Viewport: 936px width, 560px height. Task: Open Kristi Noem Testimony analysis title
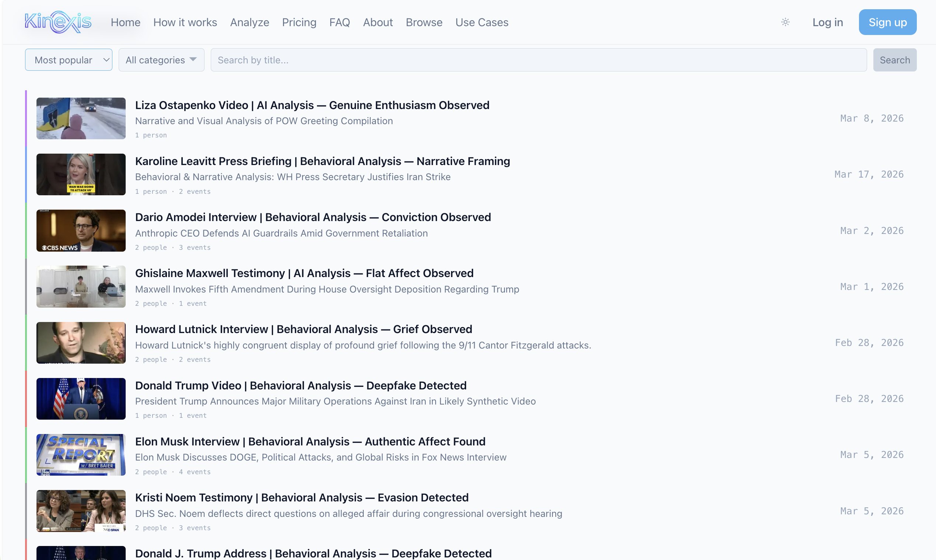click(301, 497)
